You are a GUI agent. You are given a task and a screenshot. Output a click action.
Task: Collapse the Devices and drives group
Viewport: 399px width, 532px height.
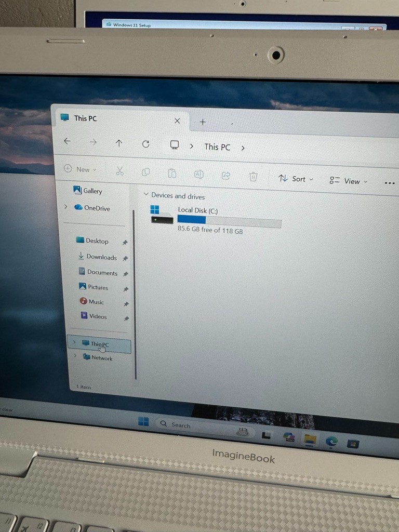click(146, 194)
